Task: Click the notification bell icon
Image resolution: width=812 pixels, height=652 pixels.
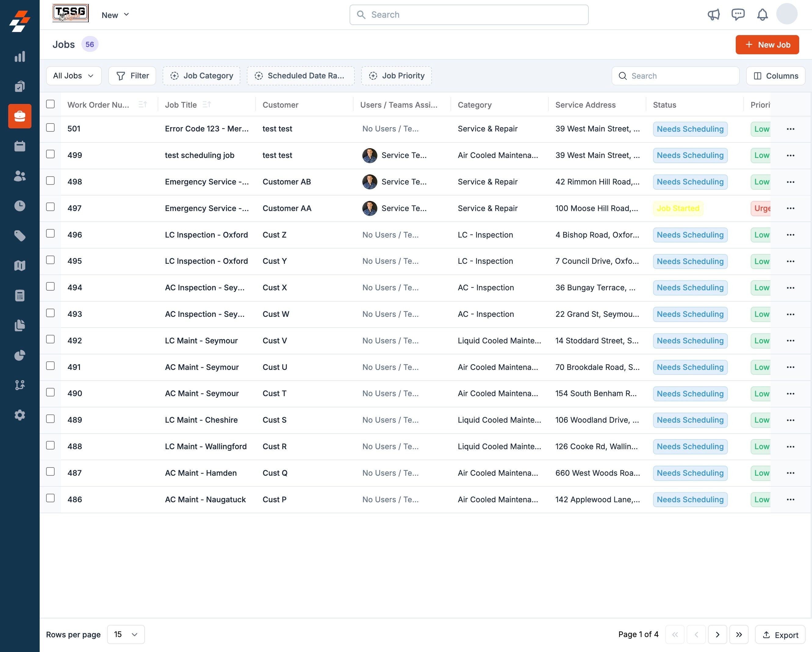Action: tap(762, 15)
